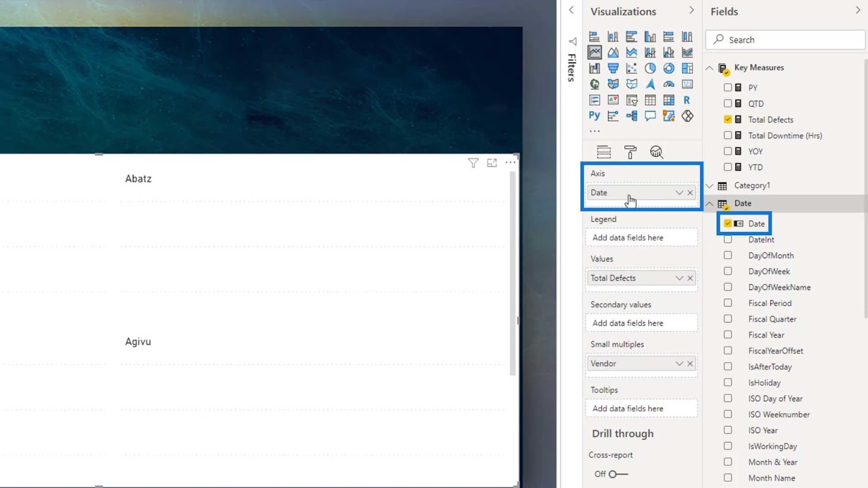Collapse the Key Measures table
Image resolution: width=868 pixels, height=488 pixels.
tap(710, 68)
